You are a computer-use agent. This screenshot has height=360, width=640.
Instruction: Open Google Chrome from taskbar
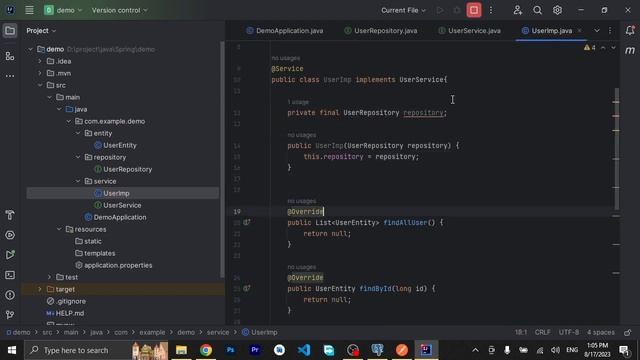coord(206,350)
